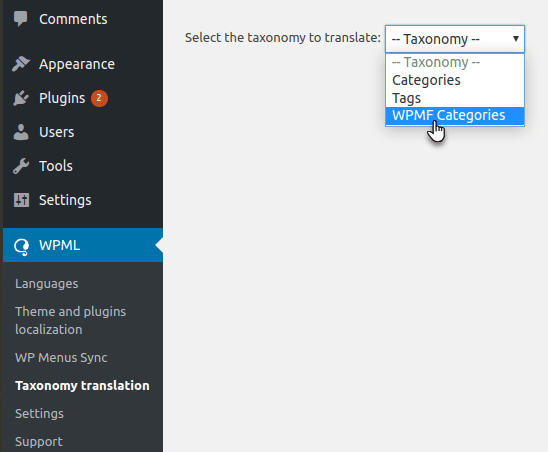Open the Appearance menu label

click(x=77, y=64)
